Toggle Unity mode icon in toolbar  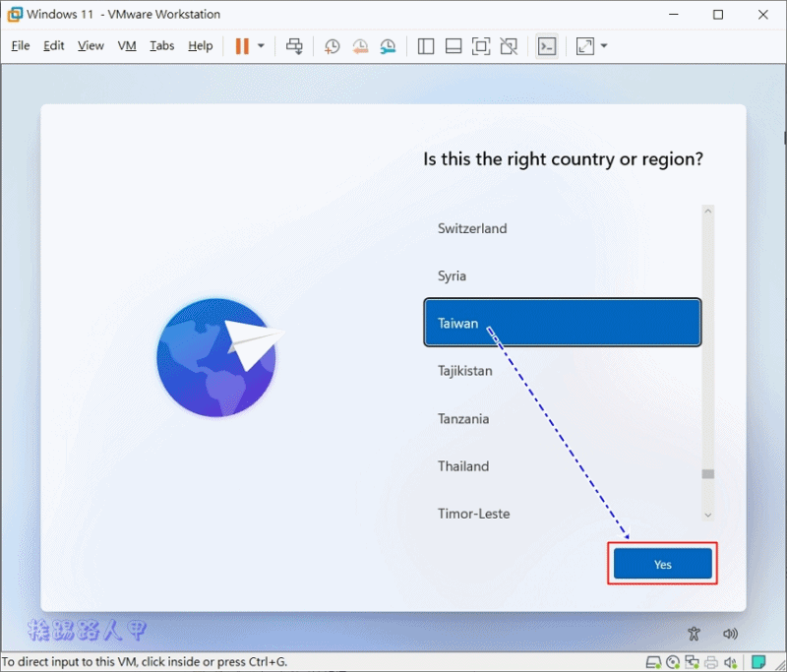pos(508,46)
